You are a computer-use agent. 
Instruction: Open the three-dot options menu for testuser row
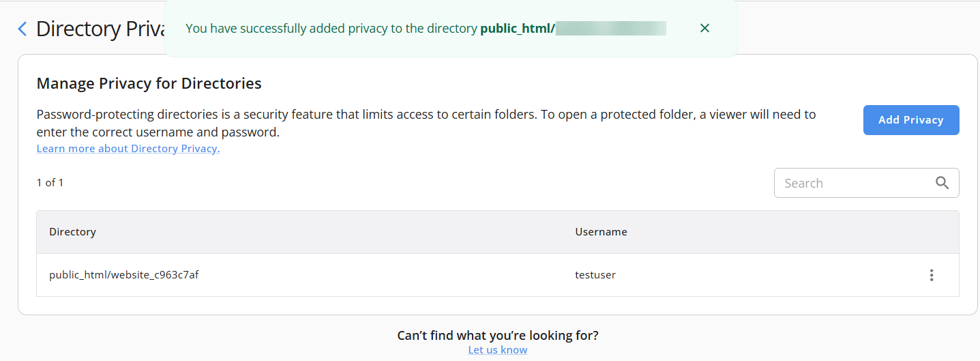tap(932, 275)
